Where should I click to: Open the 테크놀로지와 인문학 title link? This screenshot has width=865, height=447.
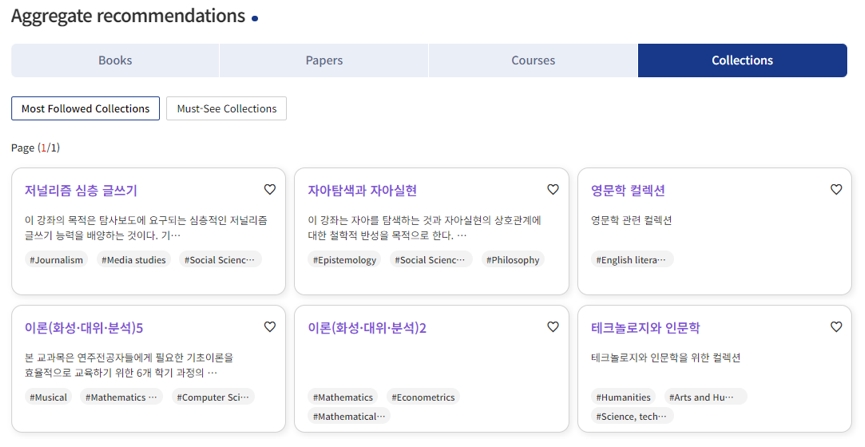645,328
